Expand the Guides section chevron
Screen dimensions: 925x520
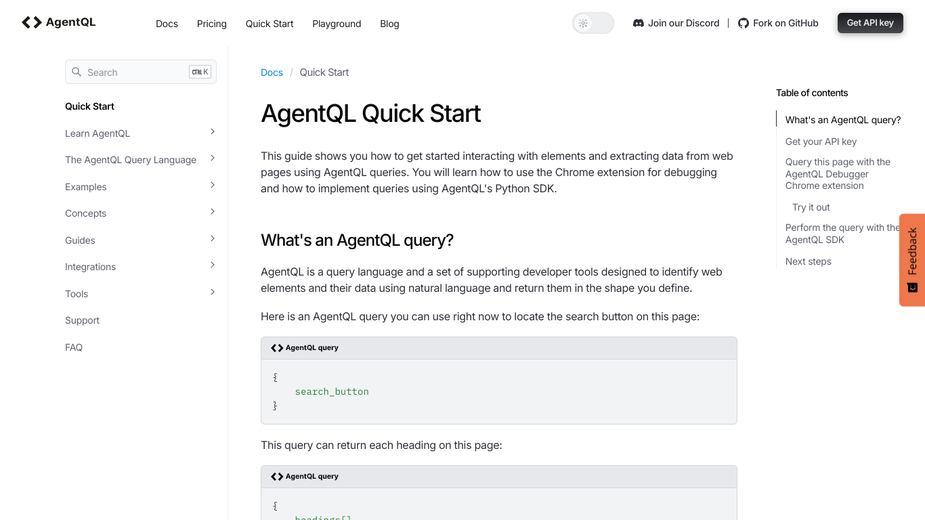(212, 238)
